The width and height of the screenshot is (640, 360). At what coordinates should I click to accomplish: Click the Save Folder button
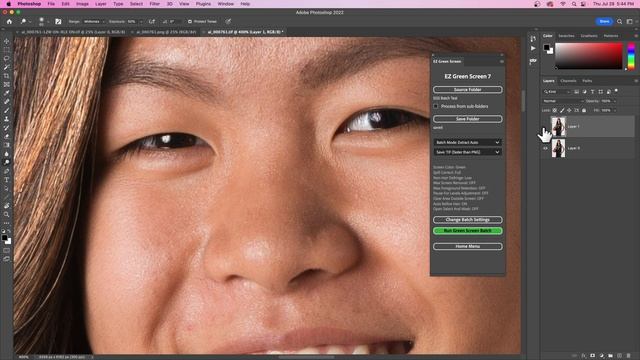click(x=467, y=119)
